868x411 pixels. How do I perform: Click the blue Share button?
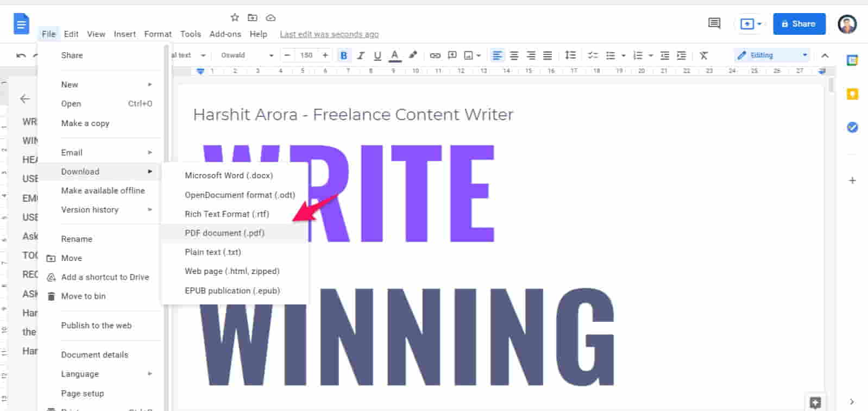799,24
